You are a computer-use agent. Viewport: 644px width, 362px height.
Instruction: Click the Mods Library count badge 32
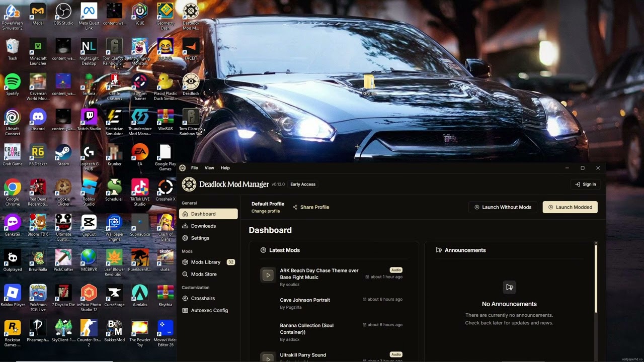point(231,262)
